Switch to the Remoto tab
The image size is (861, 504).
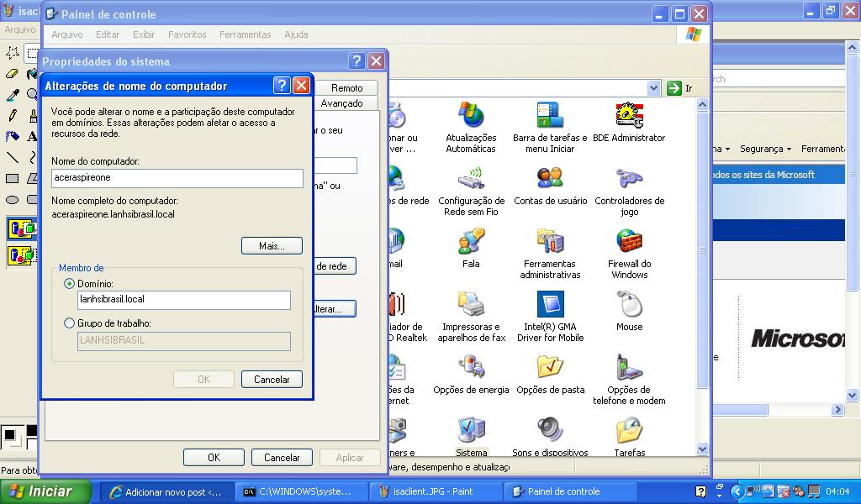coord(346,87)
